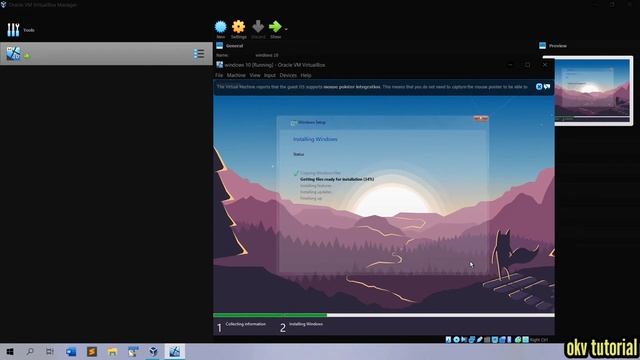Click the display indicator in the VM status bar
This screenshot has width=640, height=360.
click(495, 340)
